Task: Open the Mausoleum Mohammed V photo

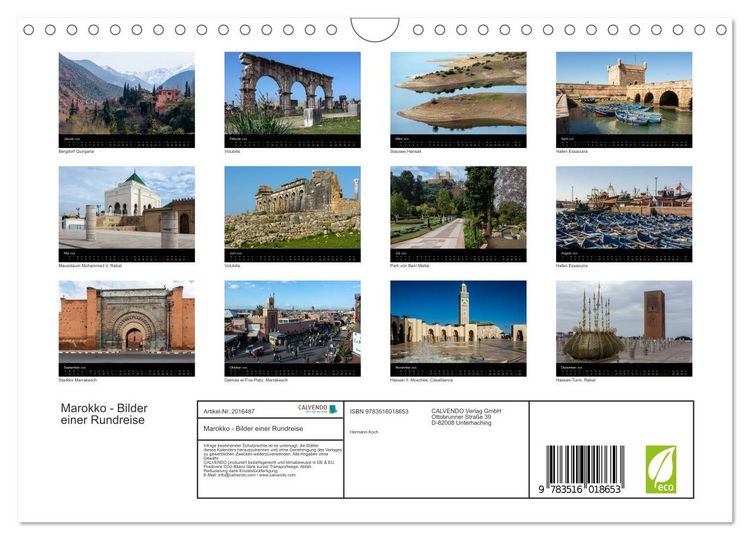Action: click(x=127, y=207)
